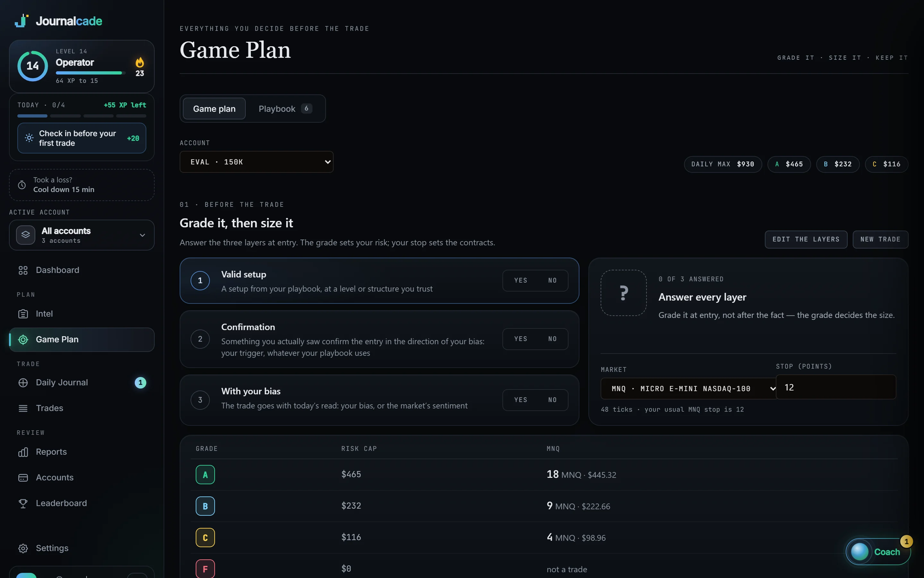Answer NO for With your bias

click(x=552, y=400)
